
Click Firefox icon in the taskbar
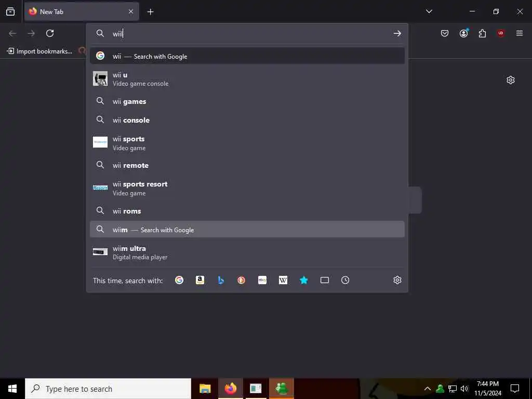point(230,389)
